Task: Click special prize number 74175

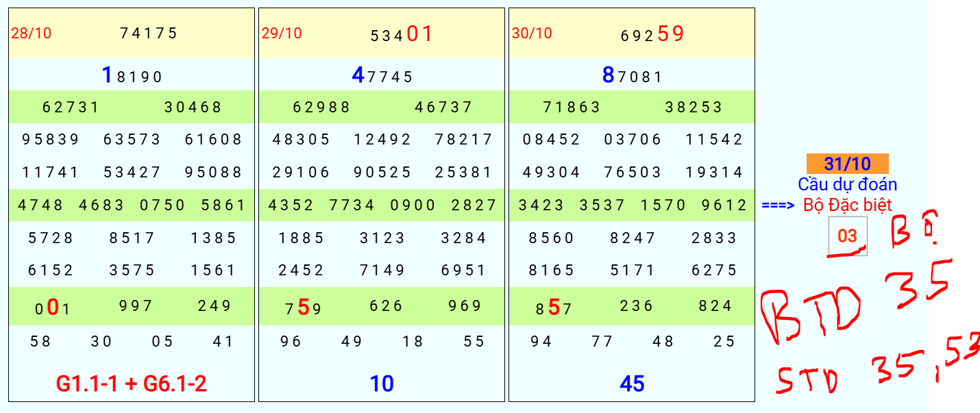Action: (x=149, y=33)
